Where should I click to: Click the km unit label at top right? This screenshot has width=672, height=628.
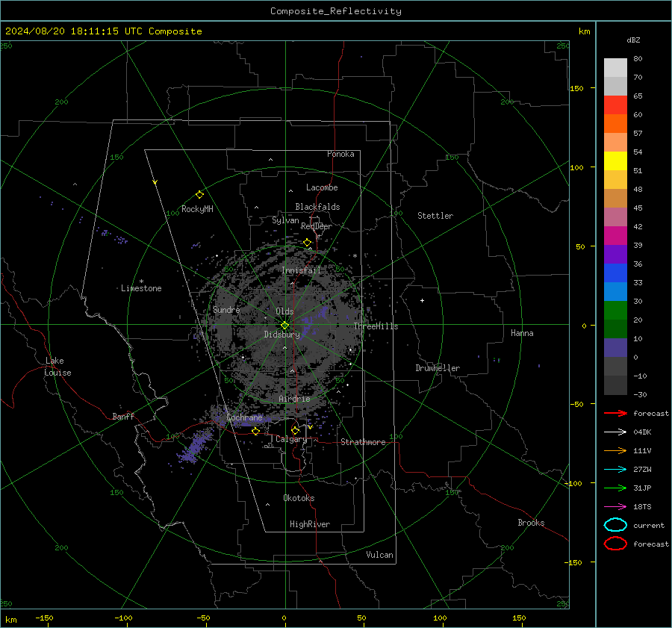[584, 31]
